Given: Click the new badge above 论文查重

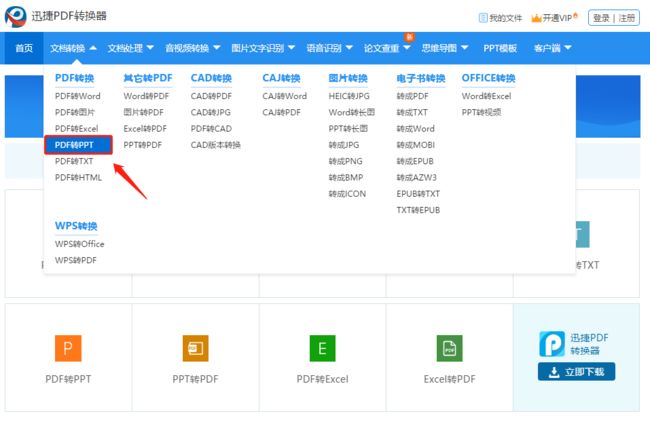Looking at the screenshot, I should click(409, 37).
